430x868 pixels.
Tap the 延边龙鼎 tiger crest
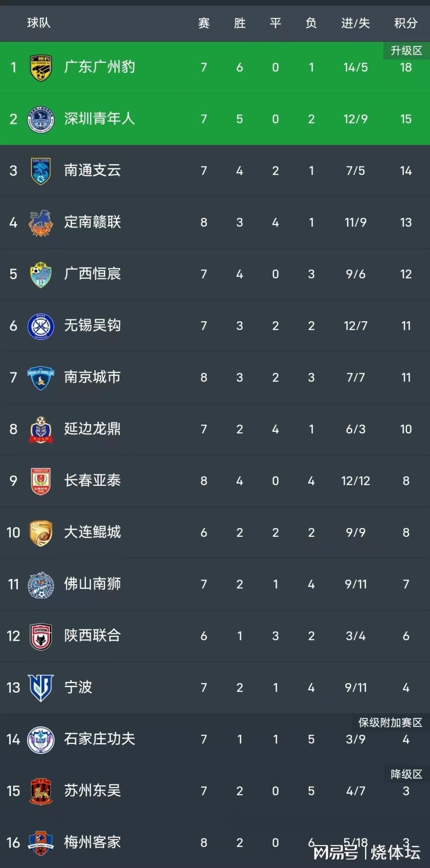click(41, 430)
